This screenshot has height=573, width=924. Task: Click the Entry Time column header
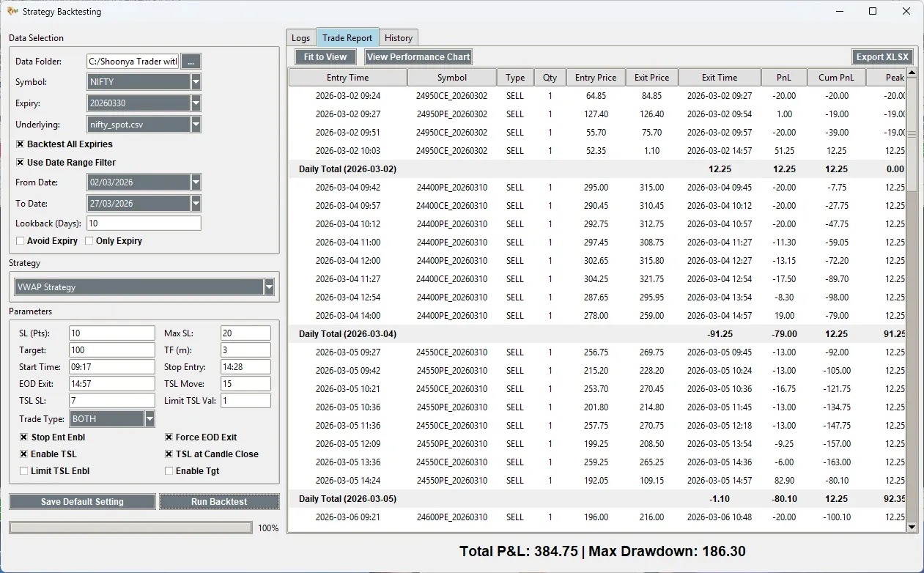348,78
